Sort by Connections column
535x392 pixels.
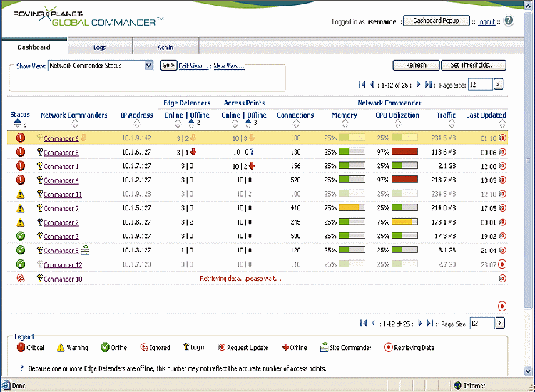tap(296, 124)
